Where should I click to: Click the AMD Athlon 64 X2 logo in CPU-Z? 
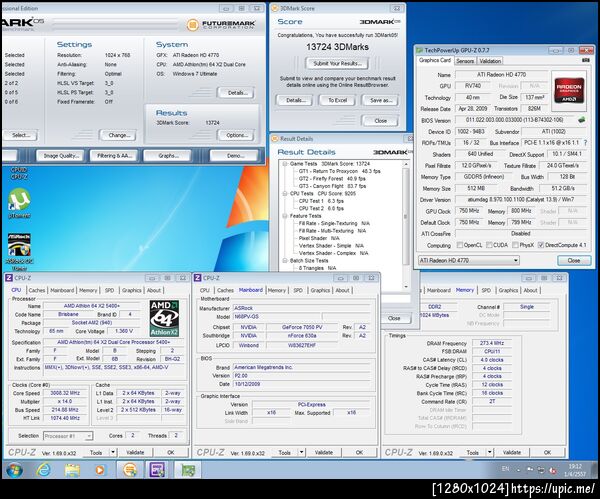coord(164,319)
